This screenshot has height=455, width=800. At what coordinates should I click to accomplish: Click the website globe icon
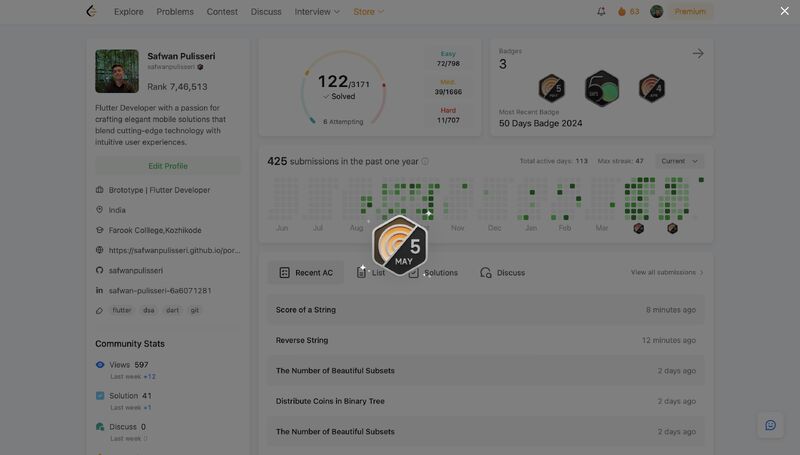click(x=99, y=250)
